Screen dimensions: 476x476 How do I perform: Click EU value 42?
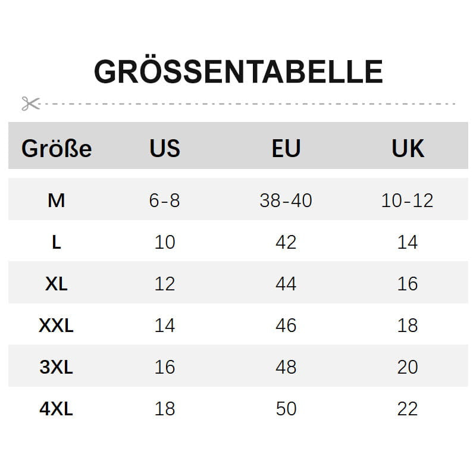pos(286,242)
